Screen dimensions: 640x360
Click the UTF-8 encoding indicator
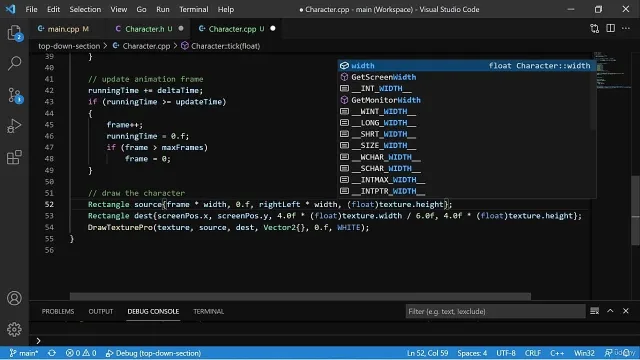tap(506, 353)
